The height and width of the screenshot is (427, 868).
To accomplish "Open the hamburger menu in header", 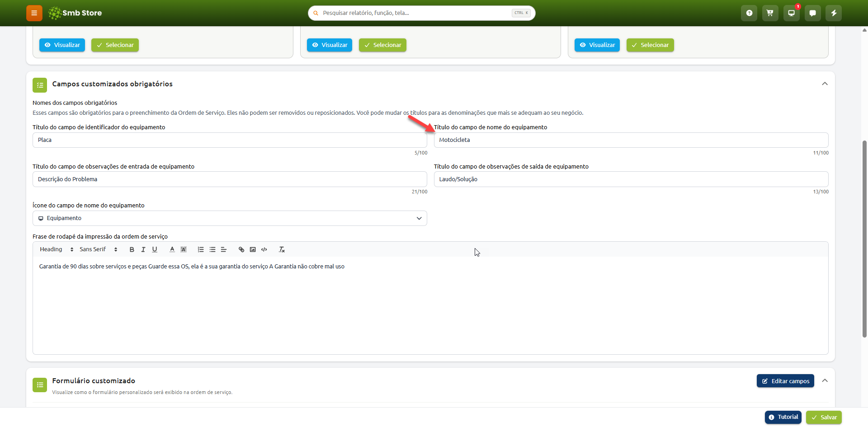I will coord(34,13).
